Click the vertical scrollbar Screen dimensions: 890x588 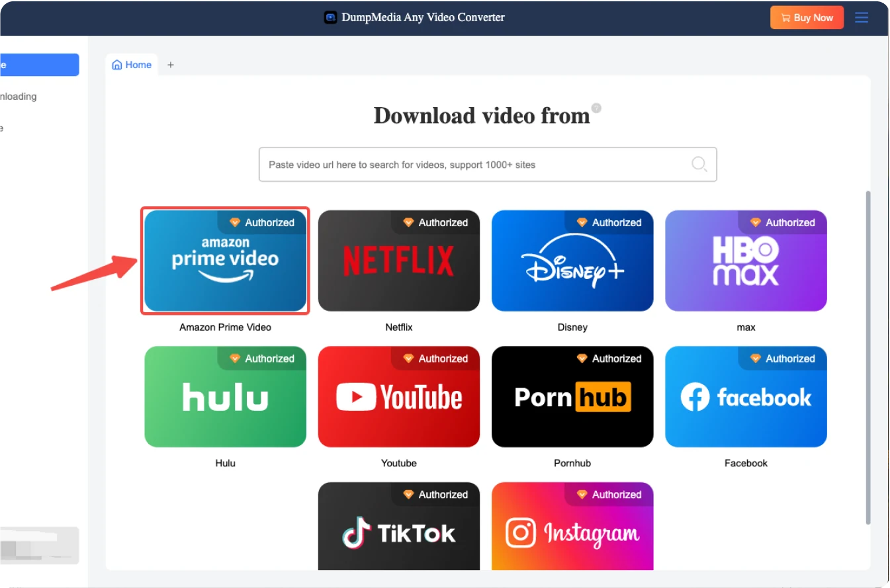pyautogui.click(x=868, y=357)
